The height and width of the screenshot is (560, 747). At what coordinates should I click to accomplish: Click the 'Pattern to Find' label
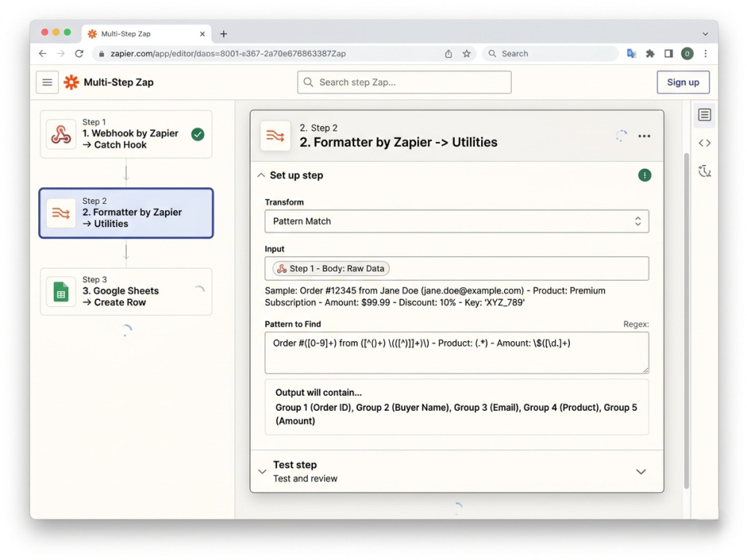coord(293,324)
